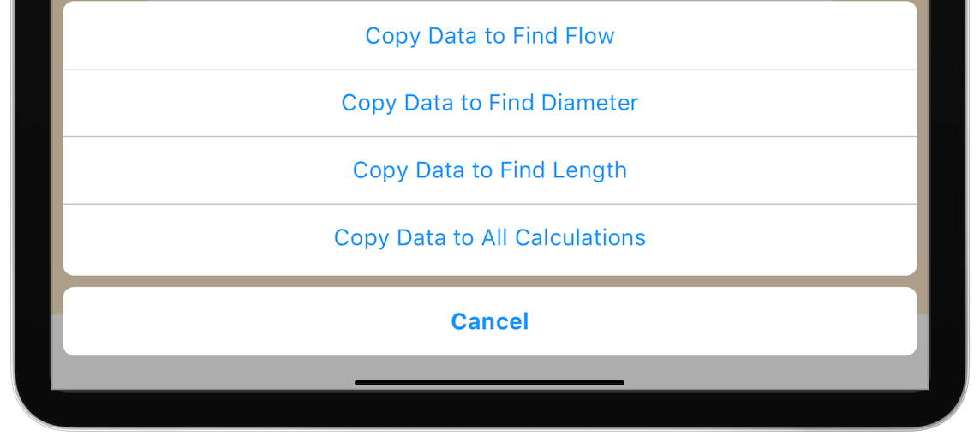Close the copy options with Cancel

[489, 321]
